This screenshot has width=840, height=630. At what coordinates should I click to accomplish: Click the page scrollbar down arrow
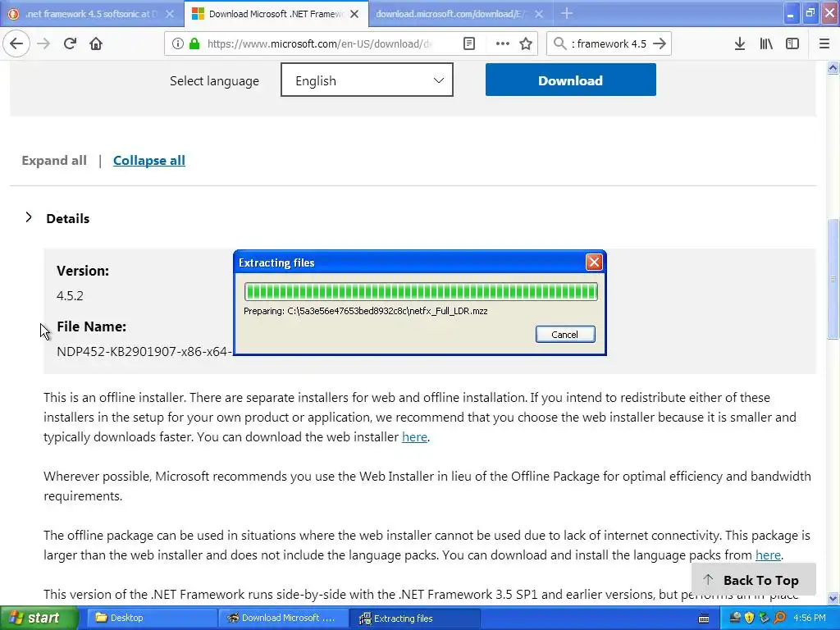point(833,598)
